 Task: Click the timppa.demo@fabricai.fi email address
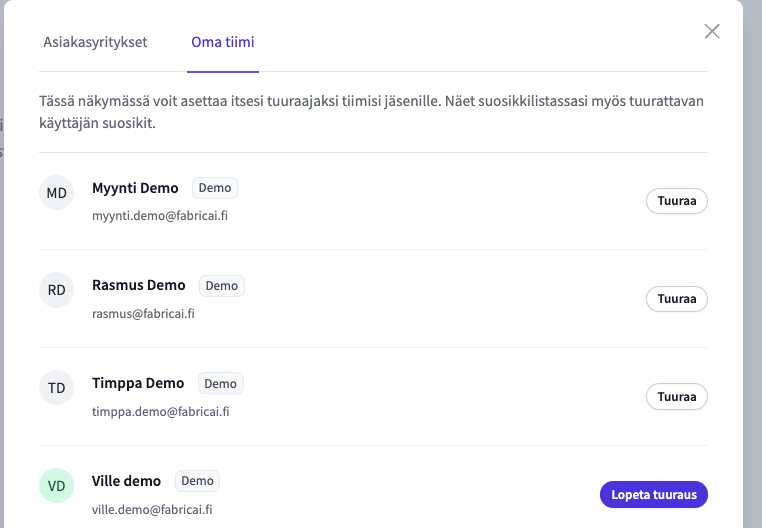(160, 412)
